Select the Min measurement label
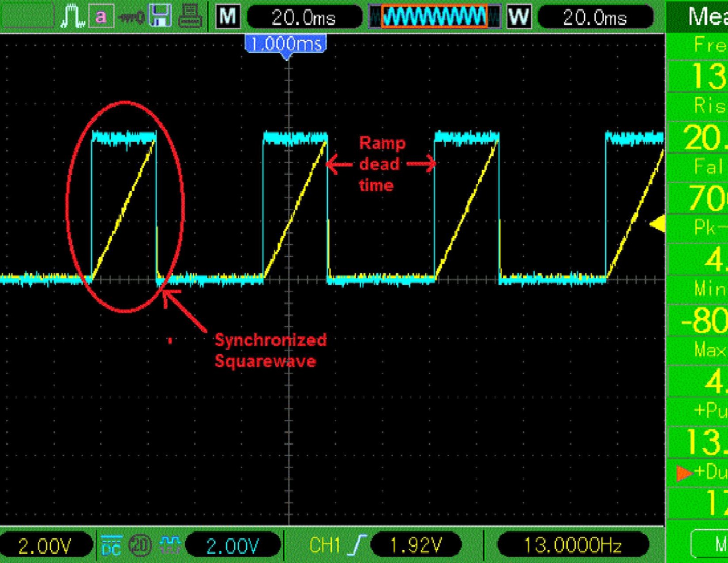Image resolution: width=728 pixels, height=563 pixels. [x=710, y=289]
